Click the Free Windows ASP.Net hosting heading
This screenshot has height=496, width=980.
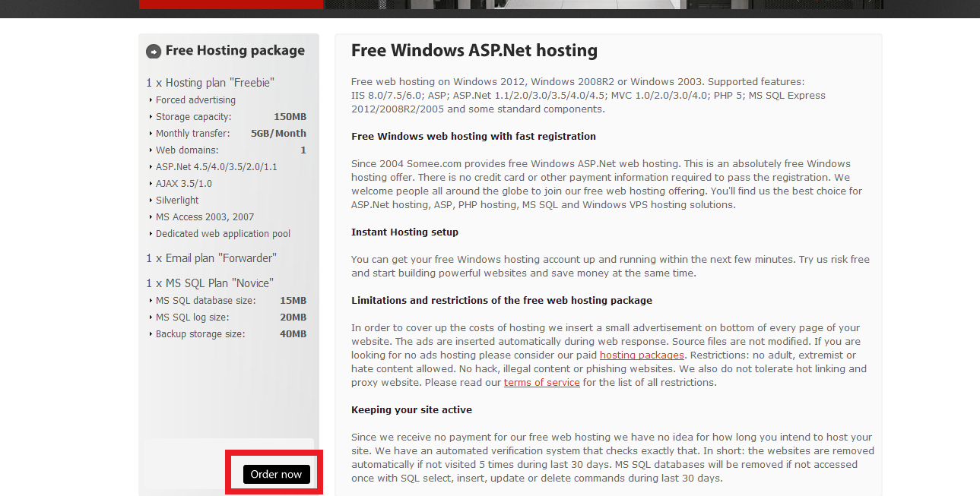474,51
